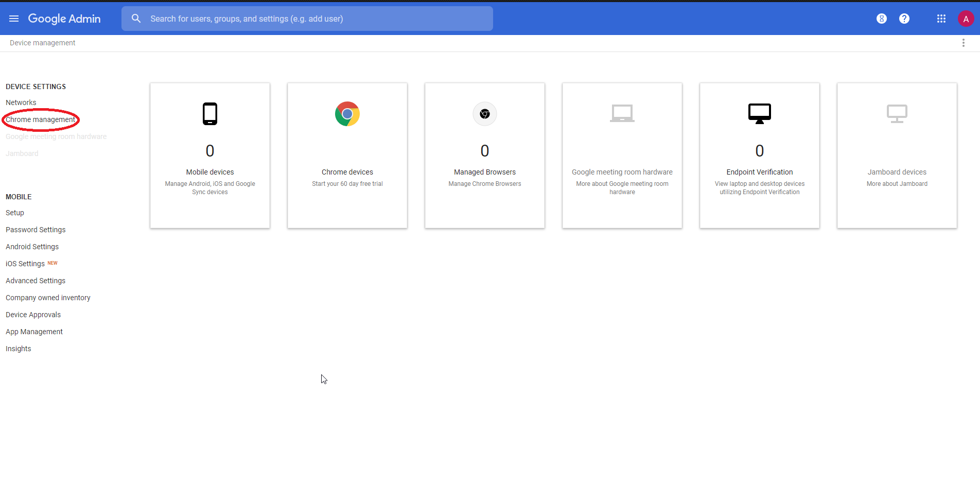The width and height of the screenshot is (980, 483).
Task: Open Google meeting room hardware card title
Action: (622, 172)
